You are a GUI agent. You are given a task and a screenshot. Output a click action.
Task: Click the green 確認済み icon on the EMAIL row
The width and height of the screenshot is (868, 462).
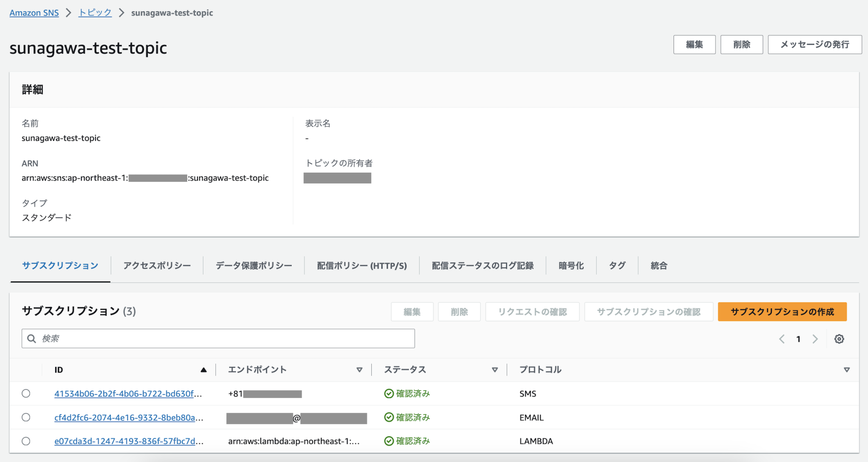click(x=389, y=417)
